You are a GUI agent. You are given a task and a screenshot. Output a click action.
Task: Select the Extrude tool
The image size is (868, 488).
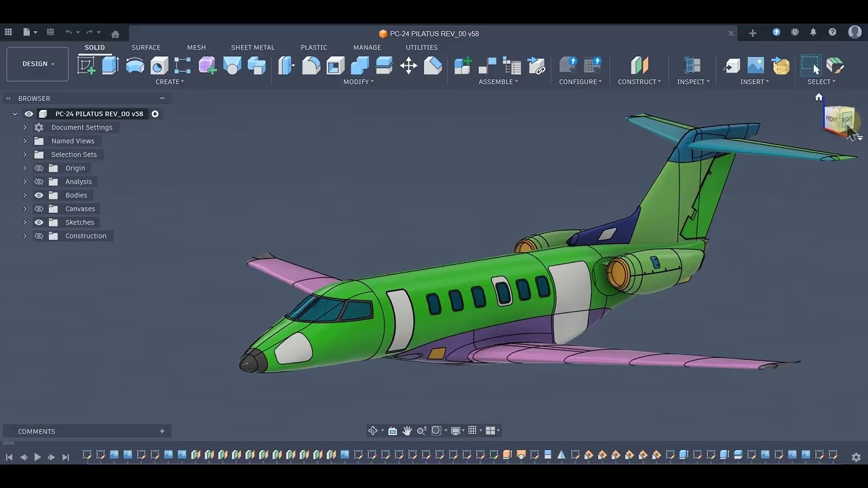pos(110,65)
